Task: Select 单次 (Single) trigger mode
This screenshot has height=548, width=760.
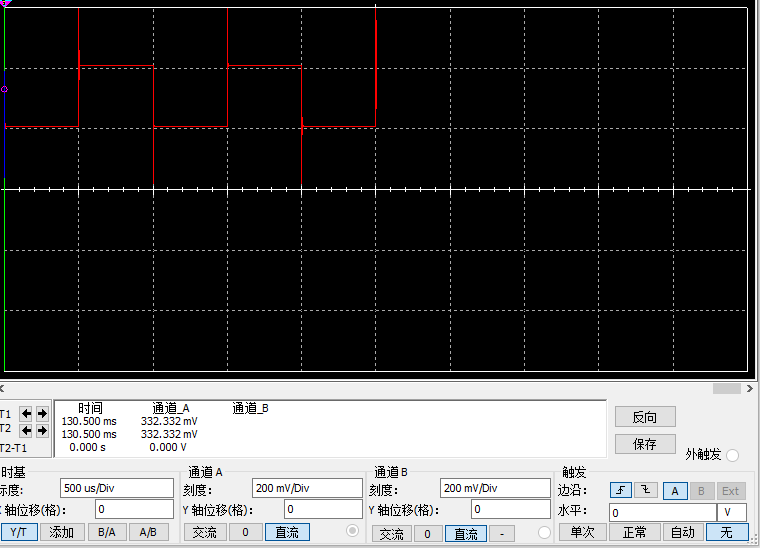Action: [583, 532]
